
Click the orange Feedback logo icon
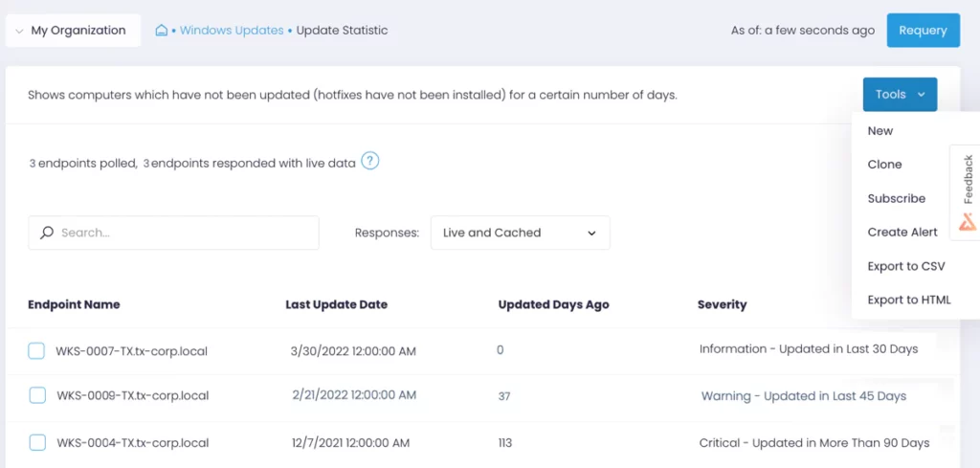pos(968,222)
